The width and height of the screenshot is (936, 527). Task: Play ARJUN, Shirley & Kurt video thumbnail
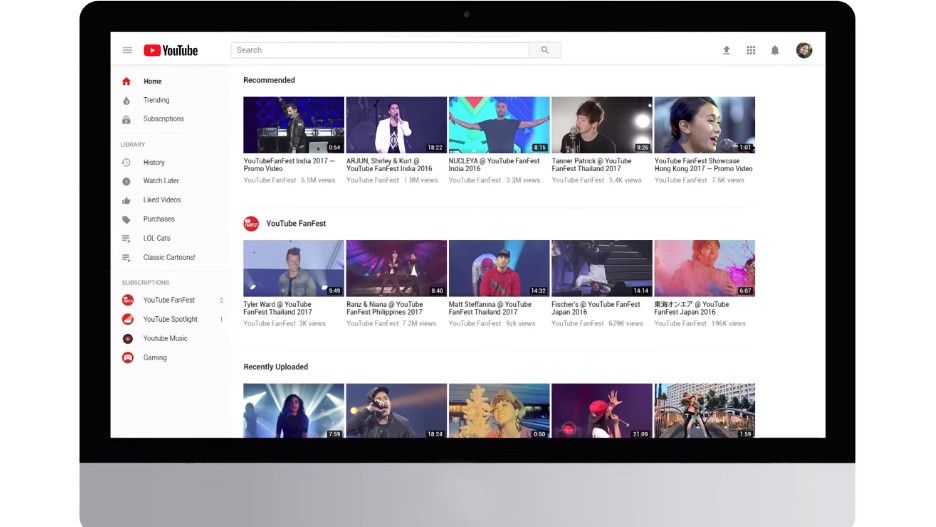396,125
